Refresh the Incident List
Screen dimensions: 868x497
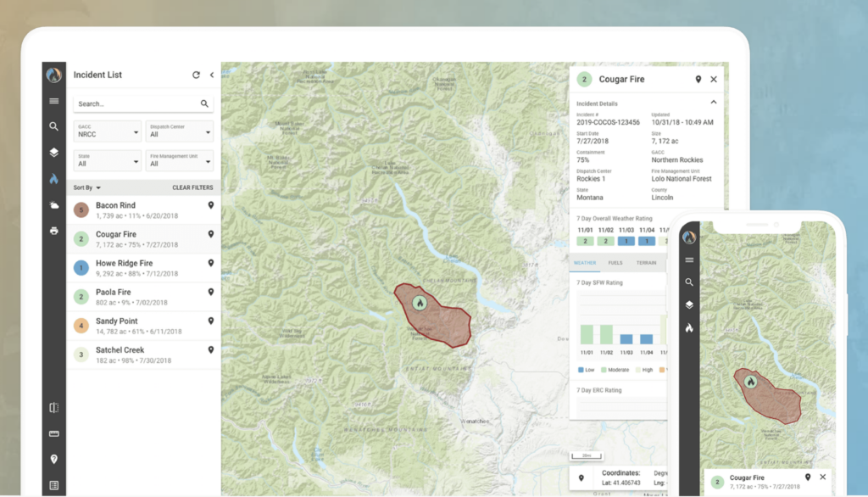pyautogui.click(x=196, y=75)
